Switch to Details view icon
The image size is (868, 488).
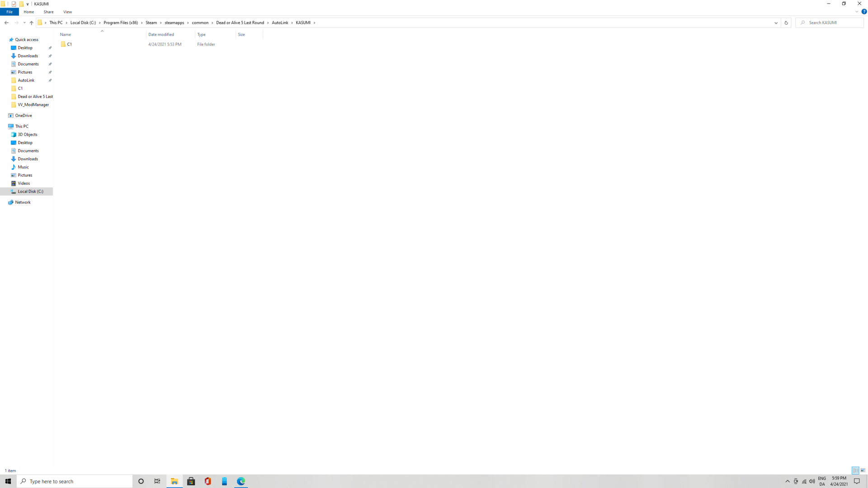(x=855, y=470)
